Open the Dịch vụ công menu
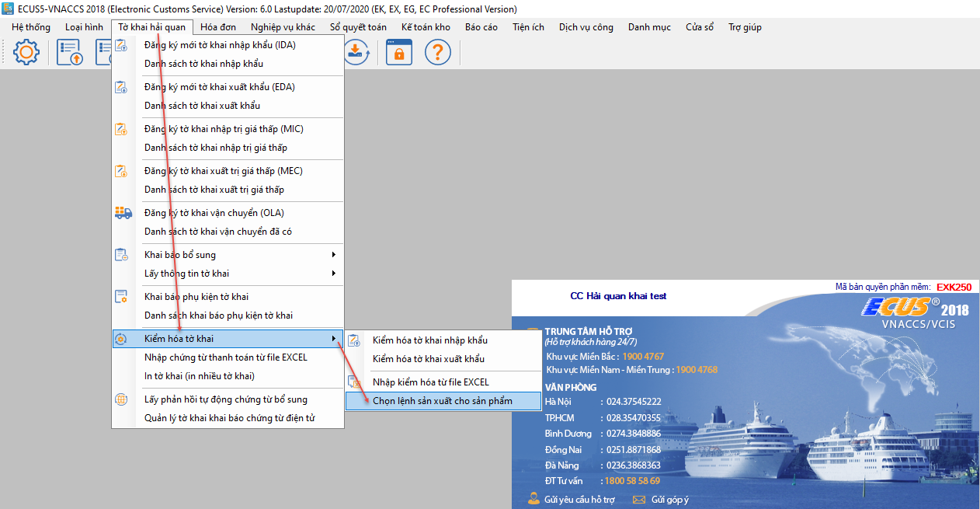Screen dimensions: 980x509 pyautogui.click(x=586, y=27)
